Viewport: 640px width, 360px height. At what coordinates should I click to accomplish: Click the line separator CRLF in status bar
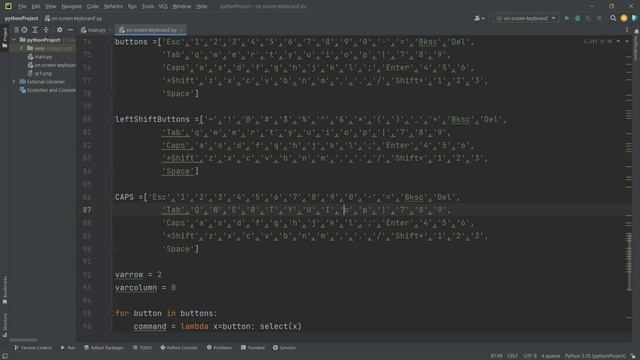512,356
